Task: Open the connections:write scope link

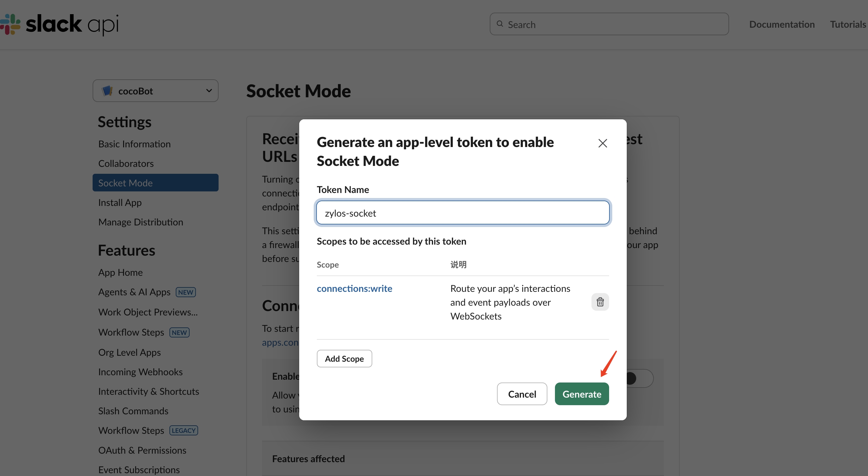Action: [x=354, y=288]
